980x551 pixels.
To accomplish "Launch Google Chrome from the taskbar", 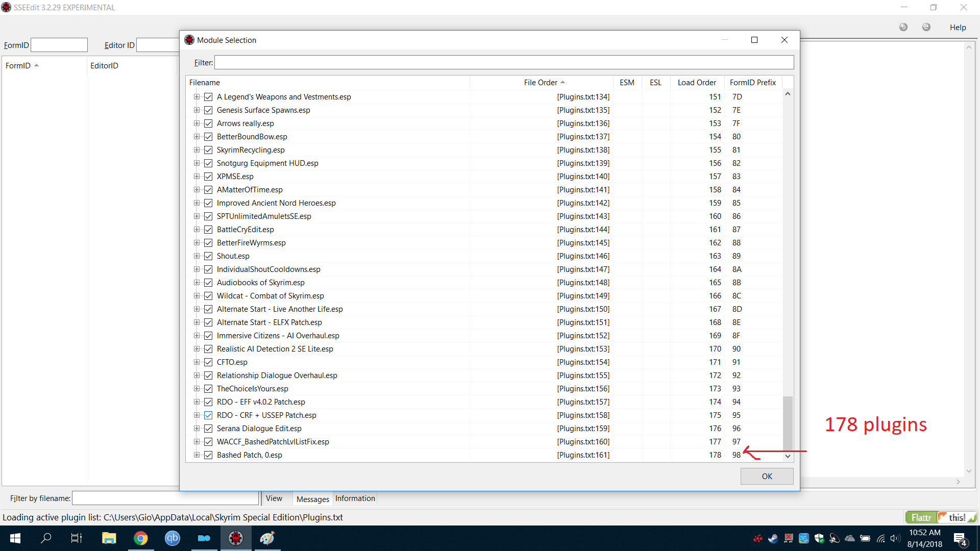I will click(140, 538).
